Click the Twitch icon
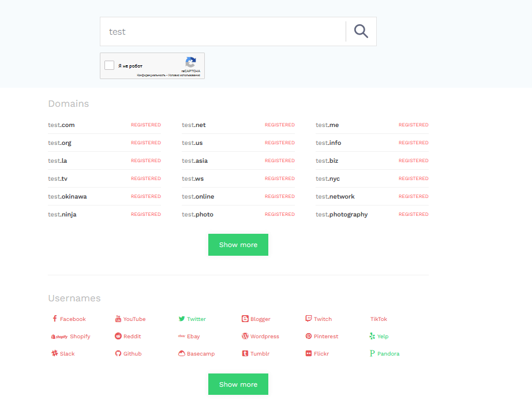This screenshot has width=532, height=411. tap(309, 319)
